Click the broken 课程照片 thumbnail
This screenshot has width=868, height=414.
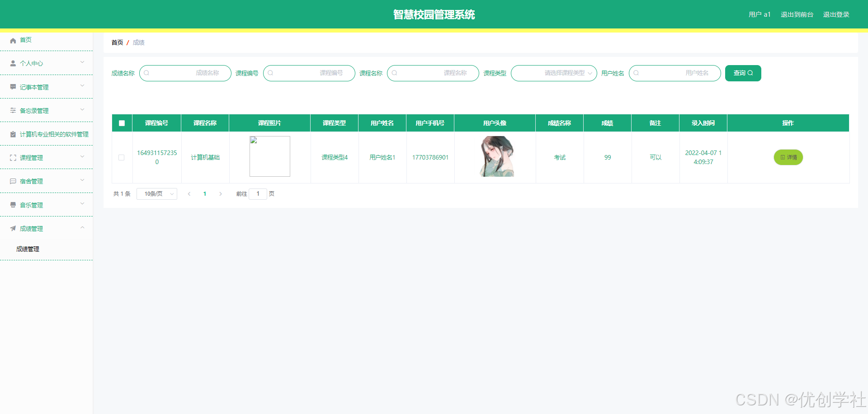270,156
